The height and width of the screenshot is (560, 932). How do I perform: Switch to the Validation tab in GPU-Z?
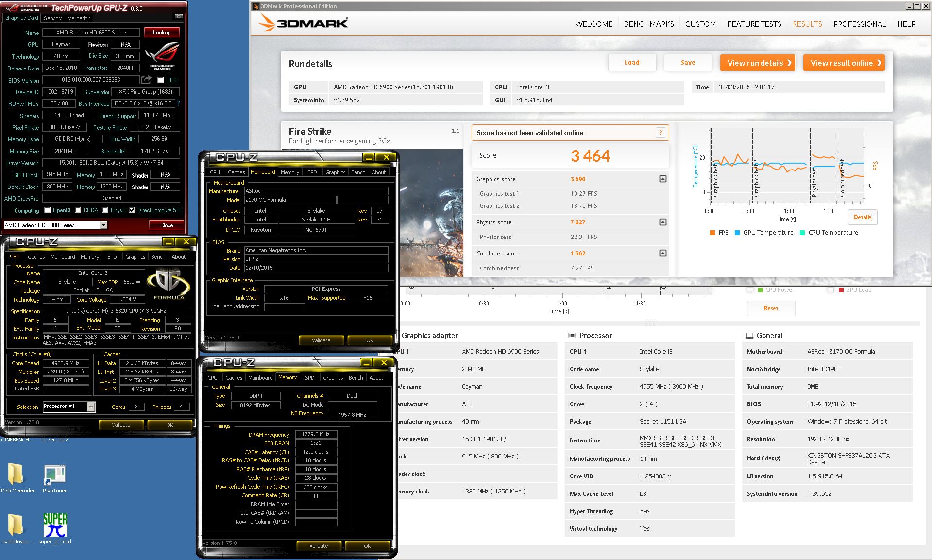tap(79, 18)
